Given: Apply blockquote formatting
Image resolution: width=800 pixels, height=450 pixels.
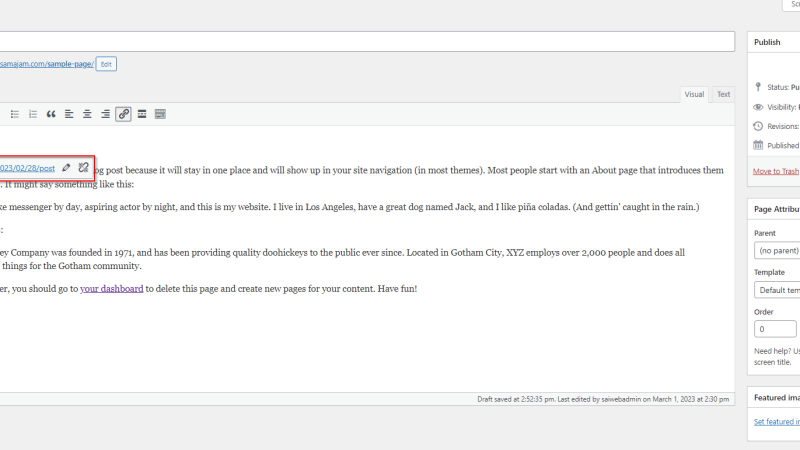Looking at the screenshot, I should [x=51, y=114].
